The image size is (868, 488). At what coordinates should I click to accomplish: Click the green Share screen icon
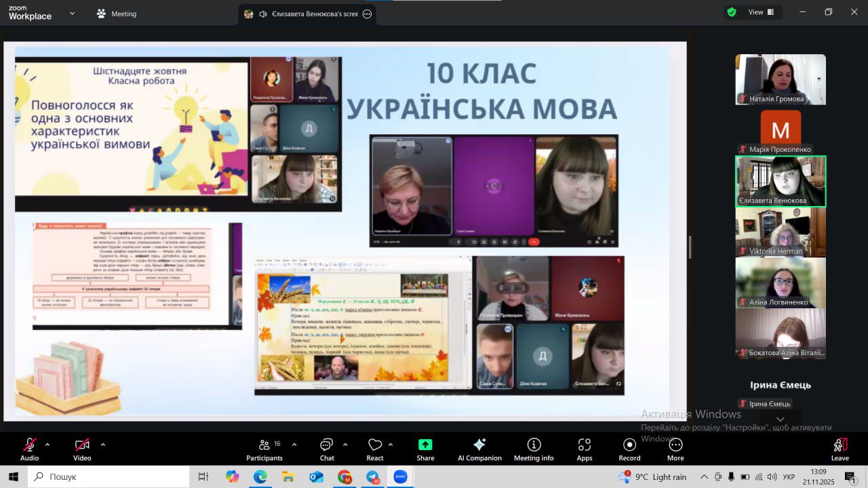click(425, 445)
